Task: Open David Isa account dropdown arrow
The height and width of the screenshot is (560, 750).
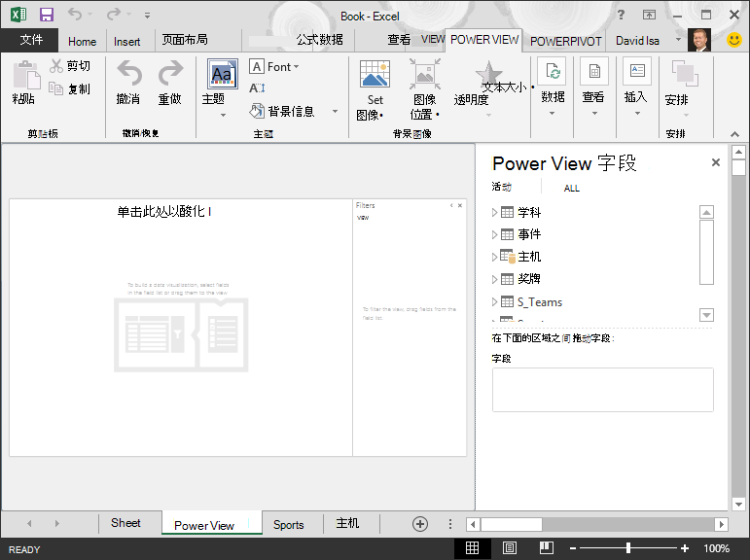Action: pyautogui.click(x=678, y=39)
